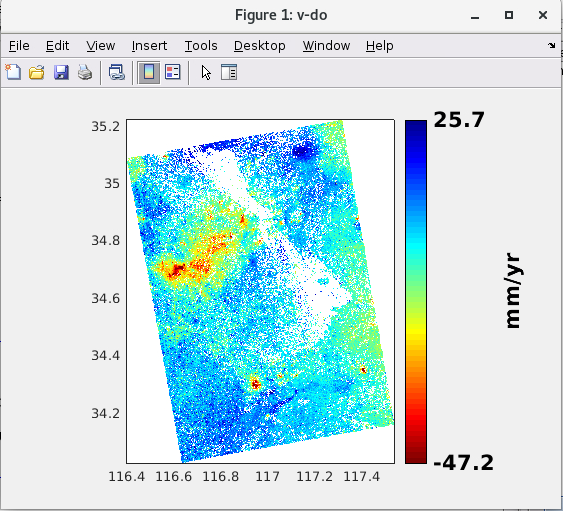Open the Insert menu

[149, 46]
